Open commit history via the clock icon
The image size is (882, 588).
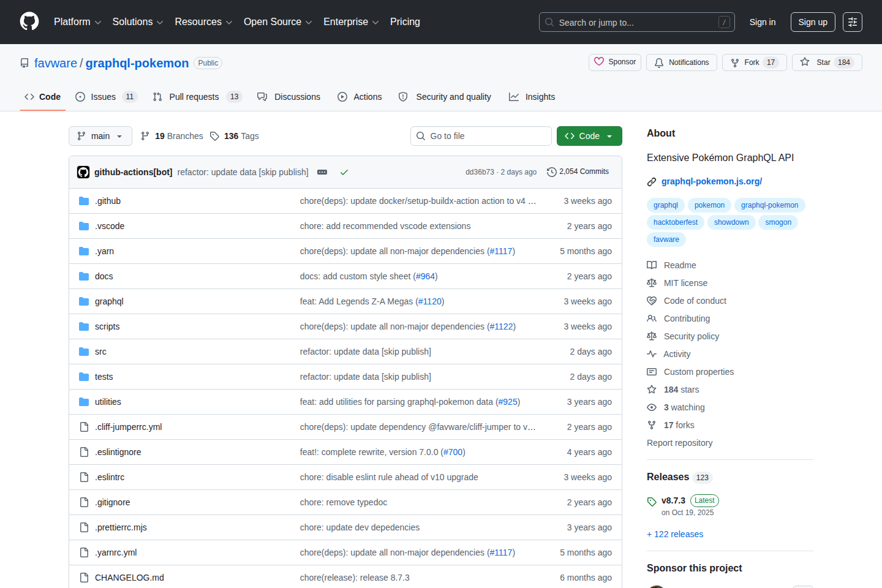(x=551, y=172)
